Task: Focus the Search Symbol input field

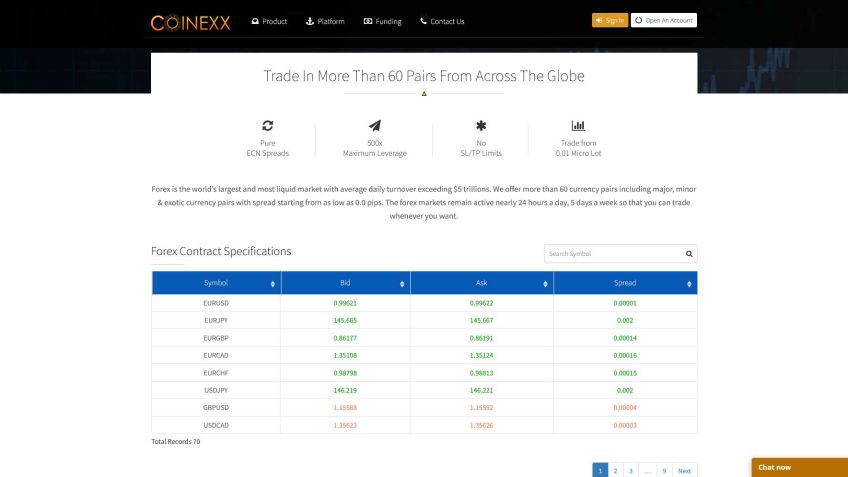Action: (612, 254)
